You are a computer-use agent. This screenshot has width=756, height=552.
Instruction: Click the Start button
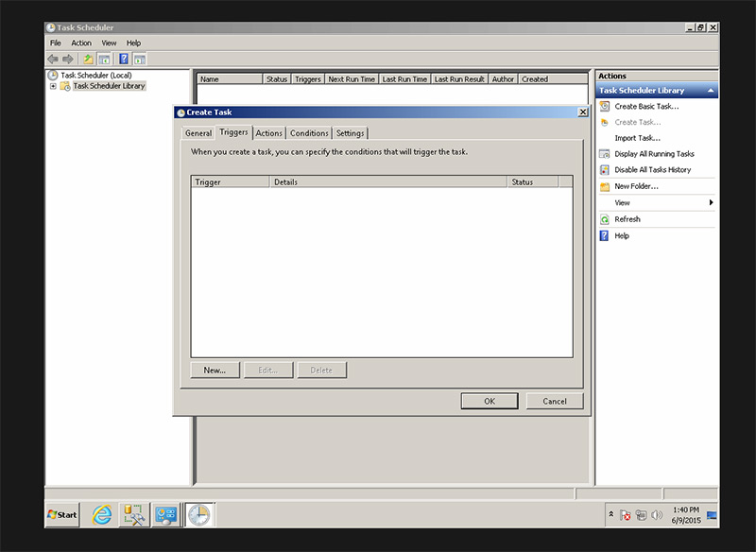tap(62, 515)
